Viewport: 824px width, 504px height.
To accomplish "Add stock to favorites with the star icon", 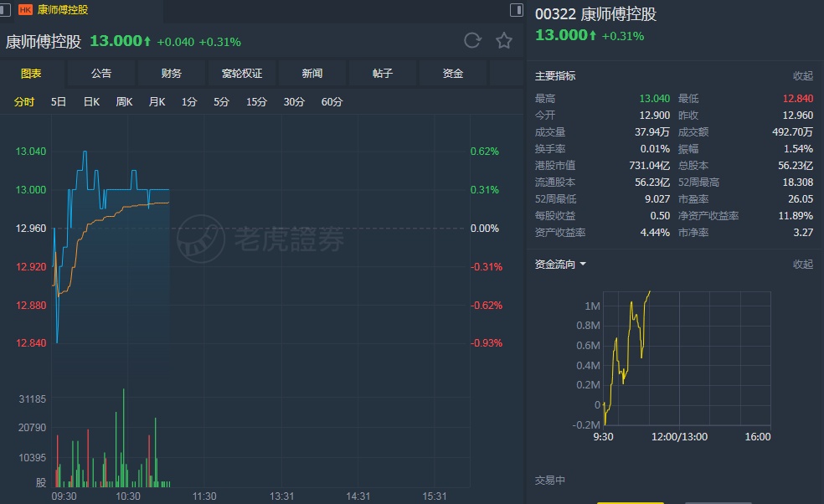I will [504, 40].
